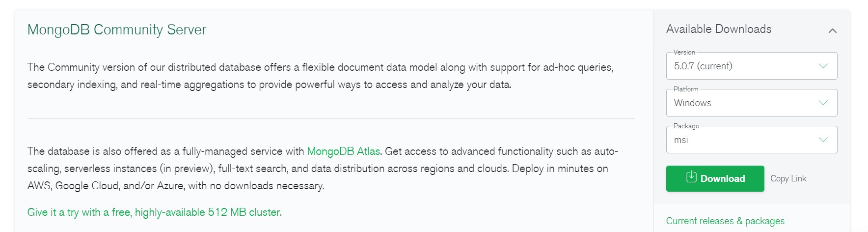Screen dimensions: 868x232
Task: Click the Package field label
Action: click(x=686, y=126)
